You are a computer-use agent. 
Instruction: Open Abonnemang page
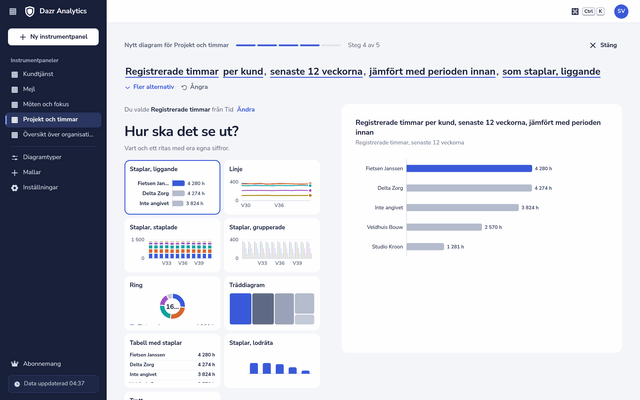53,364
